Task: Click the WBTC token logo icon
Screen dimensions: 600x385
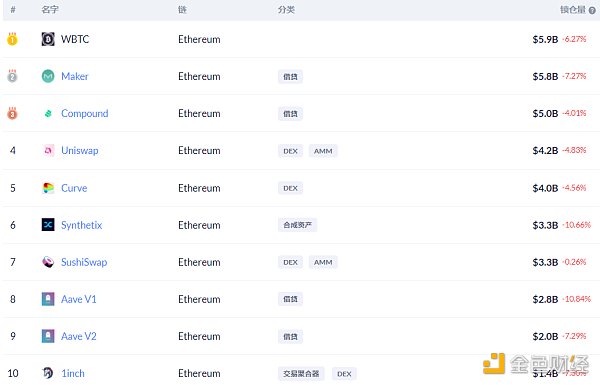Action: pos(48,39)
